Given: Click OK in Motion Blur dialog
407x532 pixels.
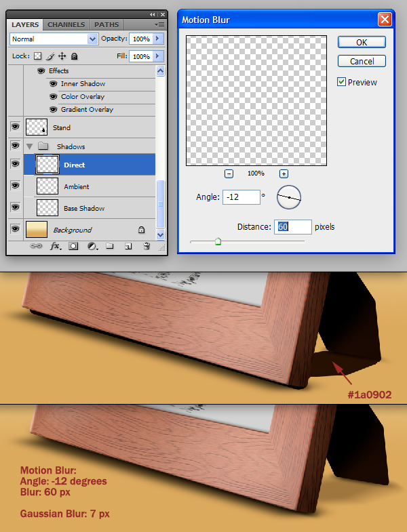Looking at the screenshot, I should pos(362,43).
